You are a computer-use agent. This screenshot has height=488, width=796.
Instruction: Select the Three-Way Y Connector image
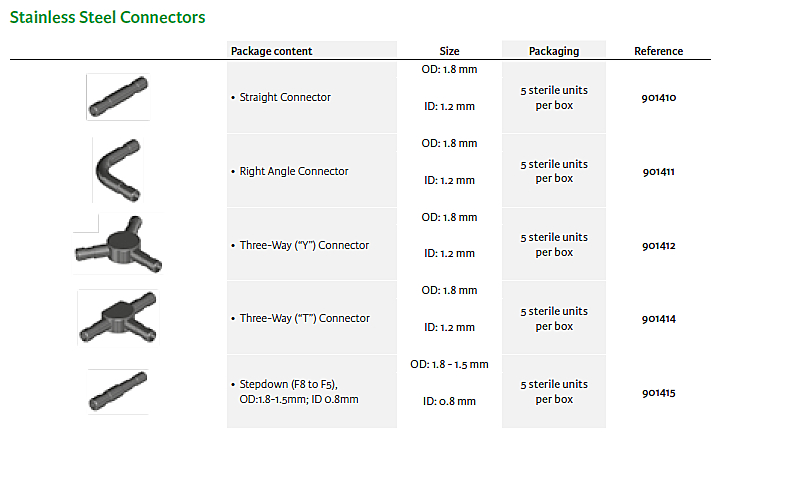click(x=117, y=244)
